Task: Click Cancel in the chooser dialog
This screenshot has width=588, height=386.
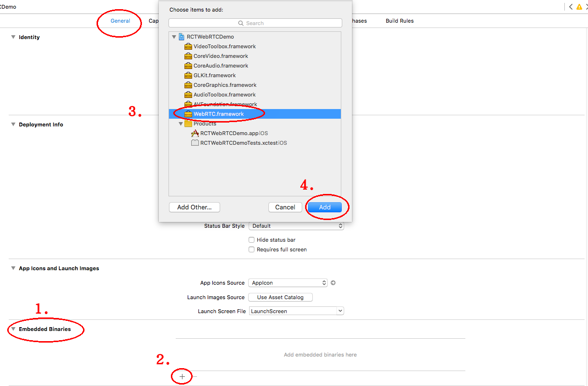Action: click(x=285, y=207)
